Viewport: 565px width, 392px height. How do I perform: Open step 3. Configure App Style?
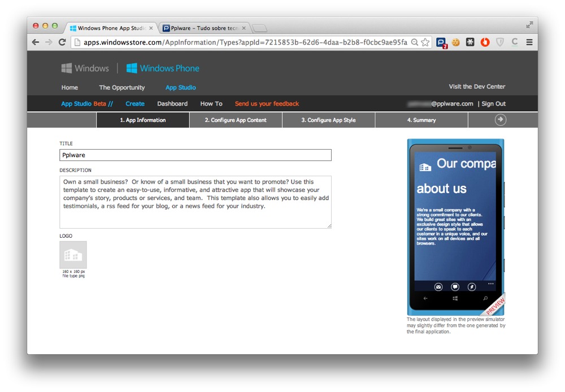[x=329, y=120]
